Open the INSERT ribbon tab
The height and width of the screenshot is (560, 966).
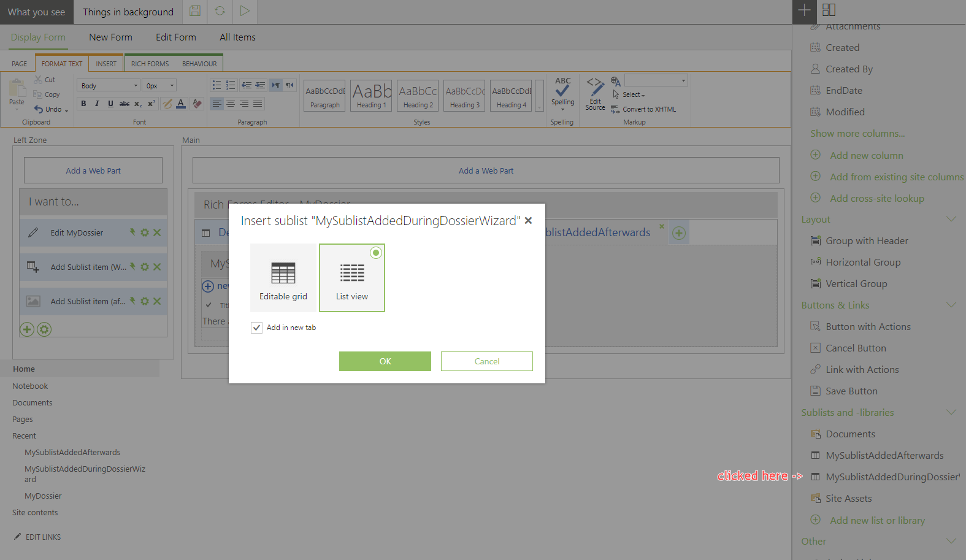pos(106,64)
